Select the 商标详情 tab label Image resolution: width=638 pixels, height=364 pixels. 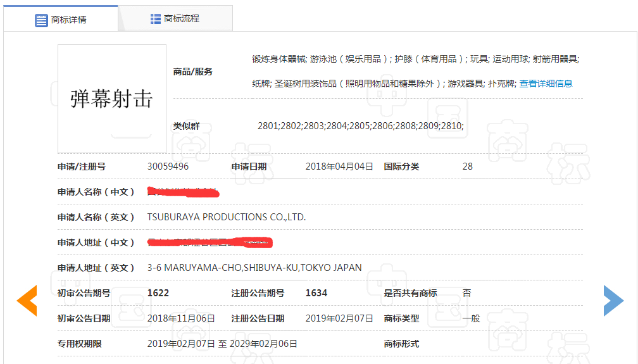(x=68, y=20)
